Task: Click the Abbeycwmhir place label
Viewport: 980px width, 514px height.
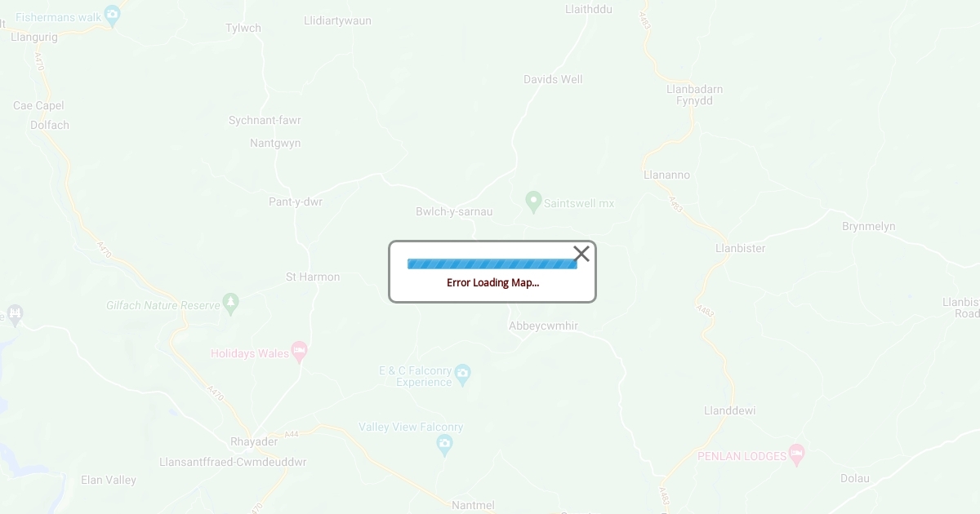Action: click(x=543, y=326)
